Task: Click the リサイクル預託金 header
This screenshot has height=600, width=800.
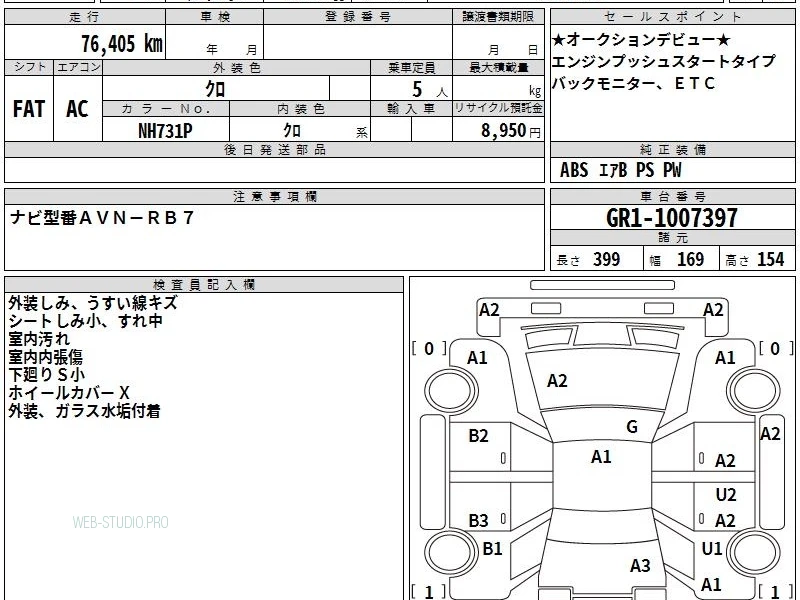Action: pos(498,108)
